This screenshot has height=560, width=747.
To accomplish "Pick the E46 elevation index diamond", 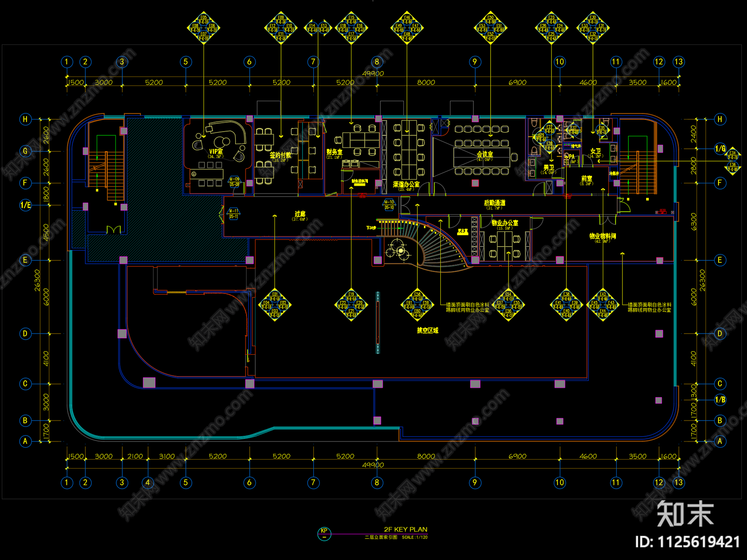I will (x=407, y=28).
